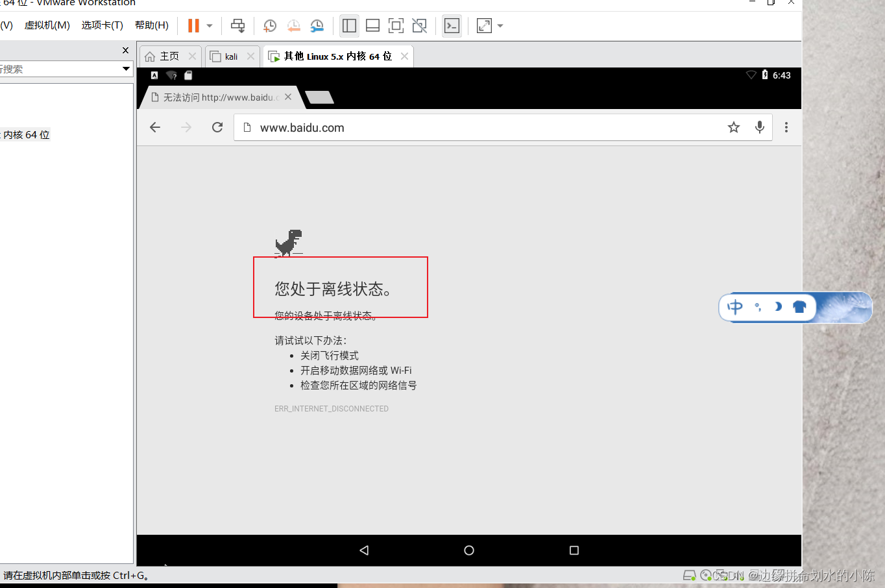The image size is (885, 588).
Task: Open the 帮助(H) menu
Action: 152,25
